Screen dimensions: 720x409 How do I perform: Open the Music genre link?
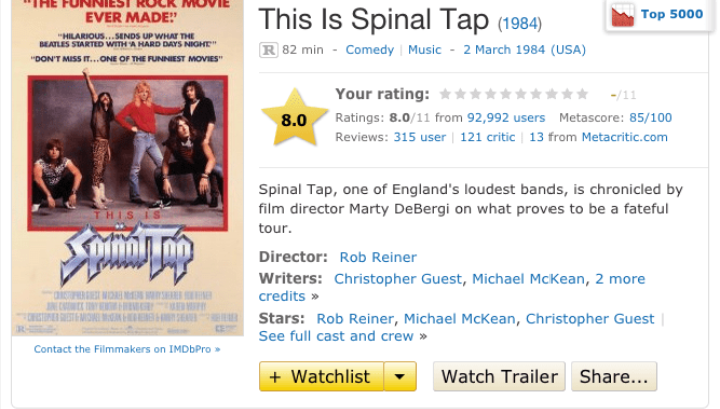click(x=425, y=50)
